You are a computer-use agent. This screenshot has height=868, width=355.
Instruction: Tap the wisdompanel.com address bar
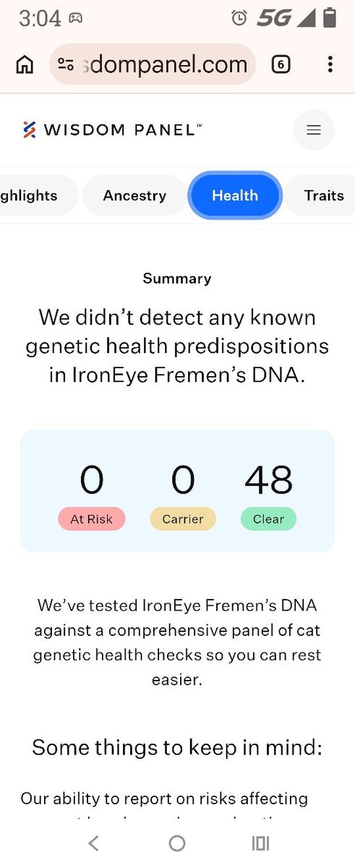click(153, 64)
